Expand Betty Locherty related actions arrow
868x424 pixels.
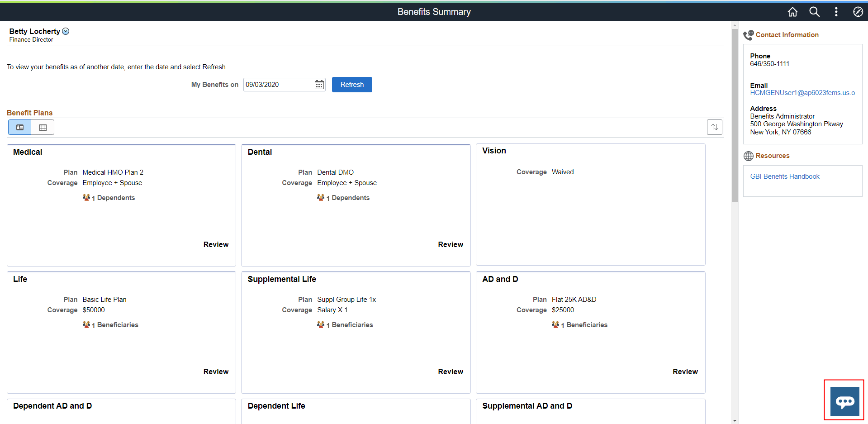click(66, 31)
